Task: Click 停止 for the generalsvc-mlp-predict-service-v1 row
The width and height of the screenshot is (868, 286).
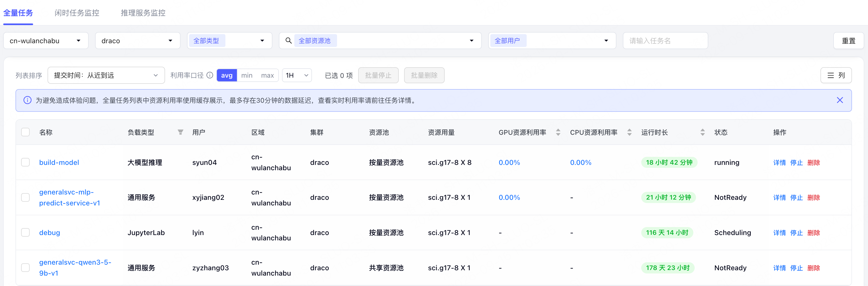Action: (797, 197)
